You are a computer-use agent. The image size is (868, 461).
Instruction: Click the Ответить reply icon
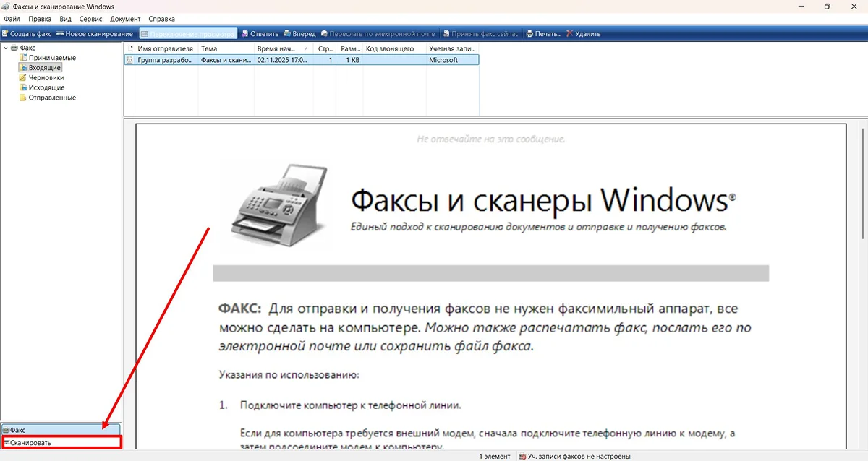point(244,34)
